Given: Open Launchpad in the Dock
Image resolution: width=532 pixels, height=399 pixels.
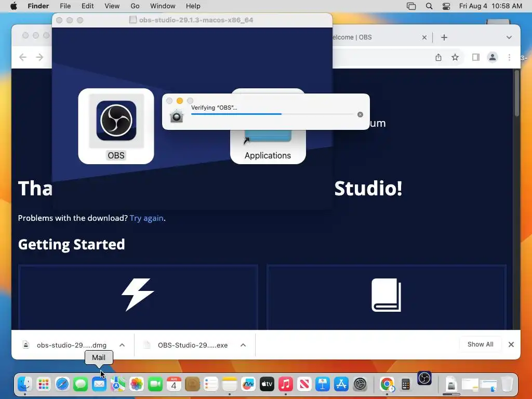Looking at the screenshot, I should pos(44,384).
